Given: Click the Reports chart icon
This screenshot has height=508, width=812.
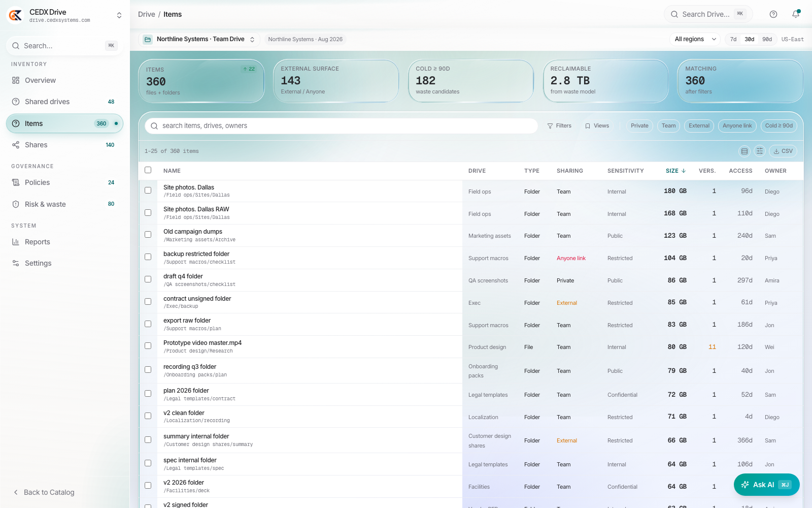Looking at the screenshot, I should click(x=16, y=242).
